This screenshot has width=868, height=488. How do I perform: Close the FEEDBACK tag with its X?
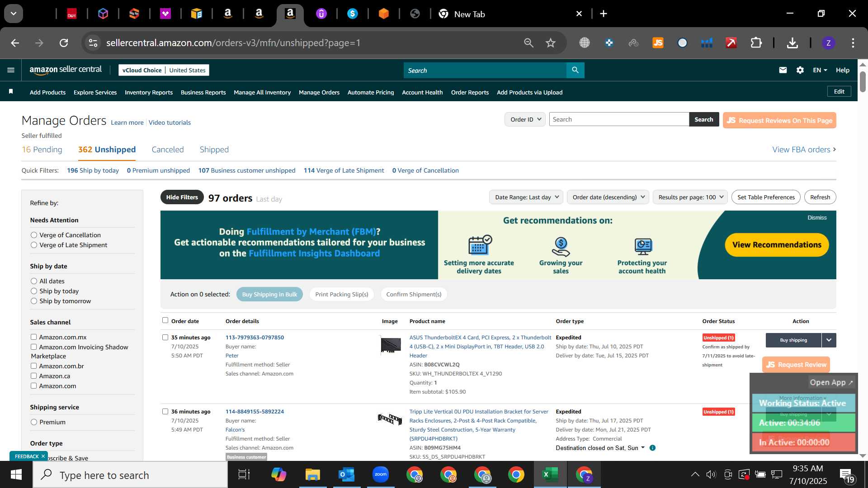[x=43, y=456]
